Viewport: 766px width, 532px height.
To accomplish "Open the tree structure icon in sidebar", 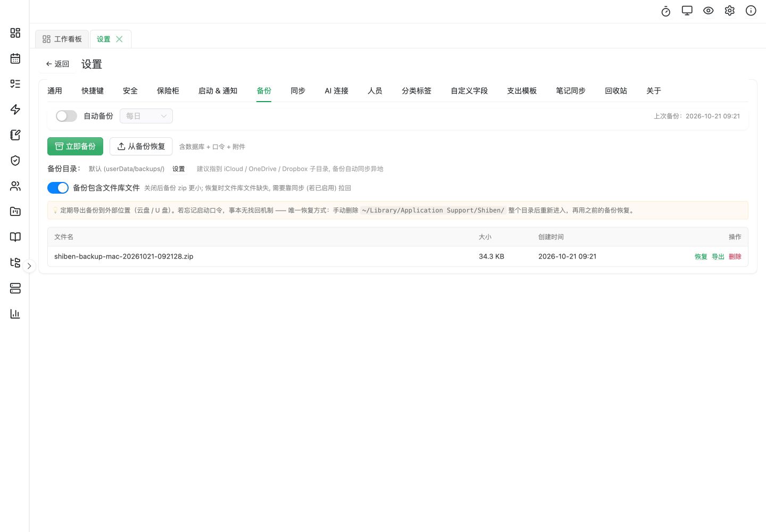I will tap(15, 263).
